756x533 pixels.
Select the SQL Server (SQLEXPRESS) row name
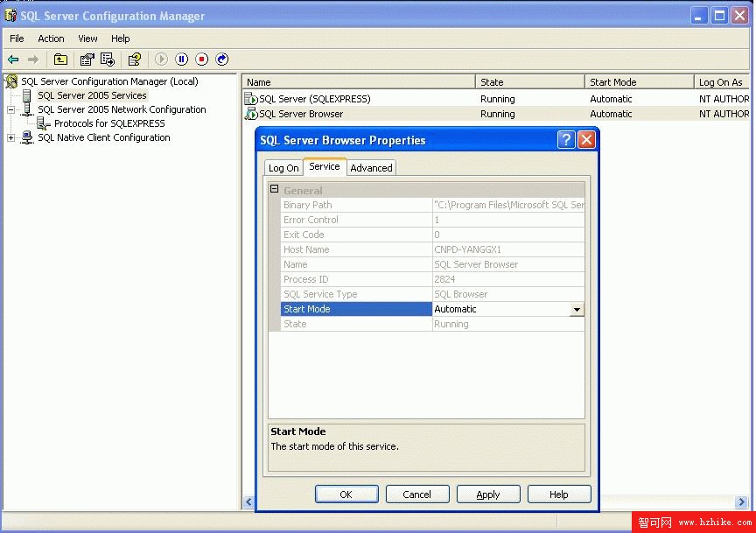[315, 99]
